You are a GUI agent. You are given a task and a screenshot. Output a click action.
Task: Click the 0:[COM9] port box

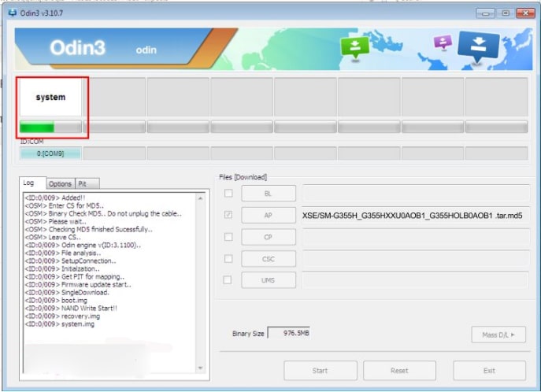tap(50, 153)
